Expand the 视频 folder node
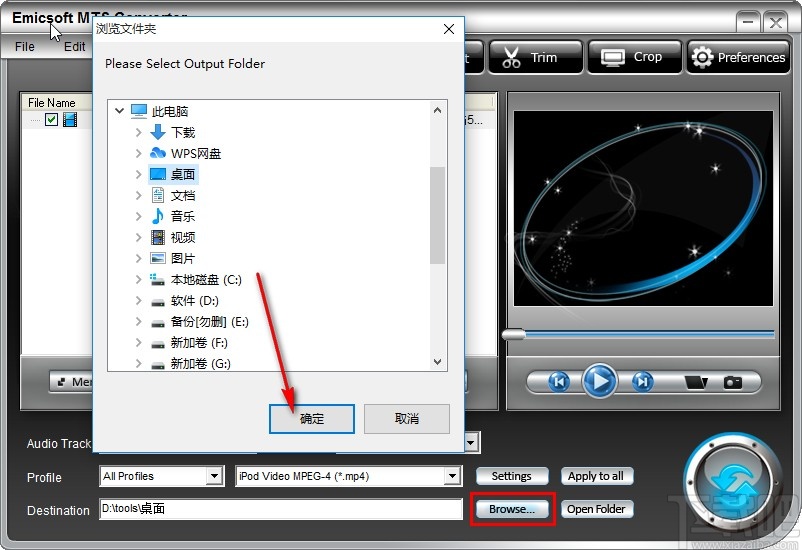 click(x=138, y=237)
